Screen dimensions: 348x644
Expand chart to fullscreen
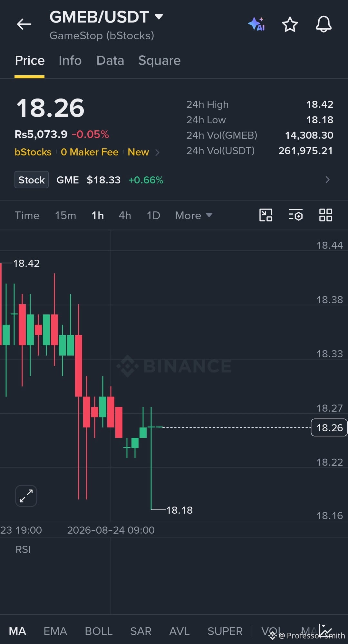click(26, 496)
